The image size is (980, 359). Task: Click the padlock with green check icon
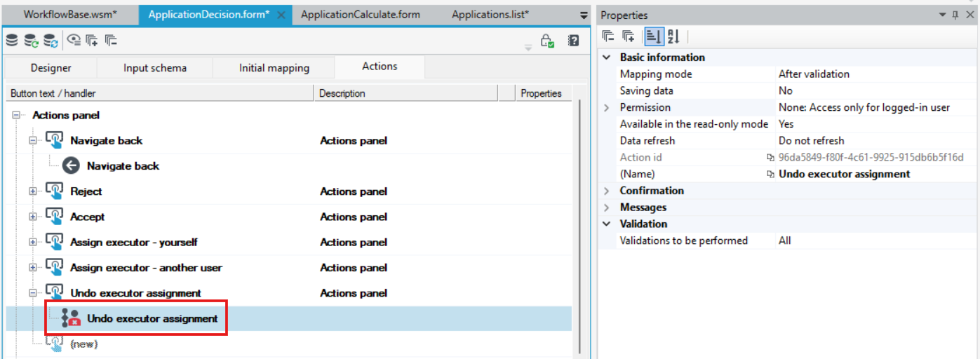point(547,41)
